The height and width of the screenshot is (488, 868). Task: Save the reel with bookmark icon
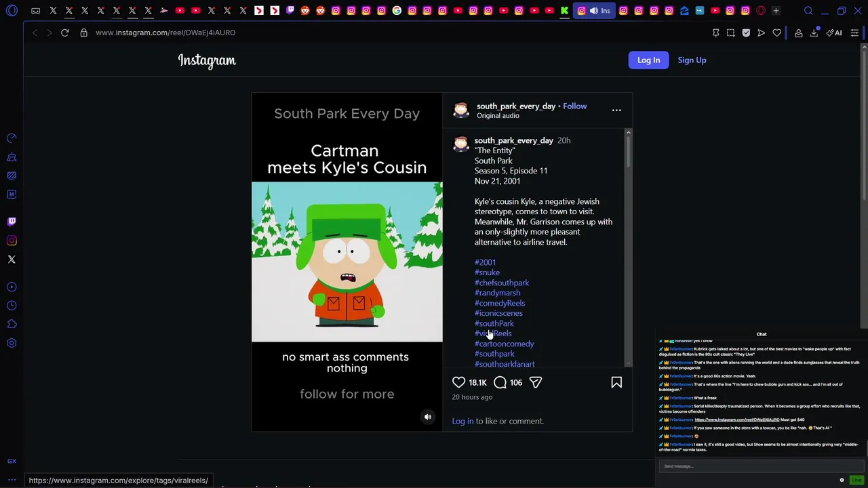tap(616, 383)
